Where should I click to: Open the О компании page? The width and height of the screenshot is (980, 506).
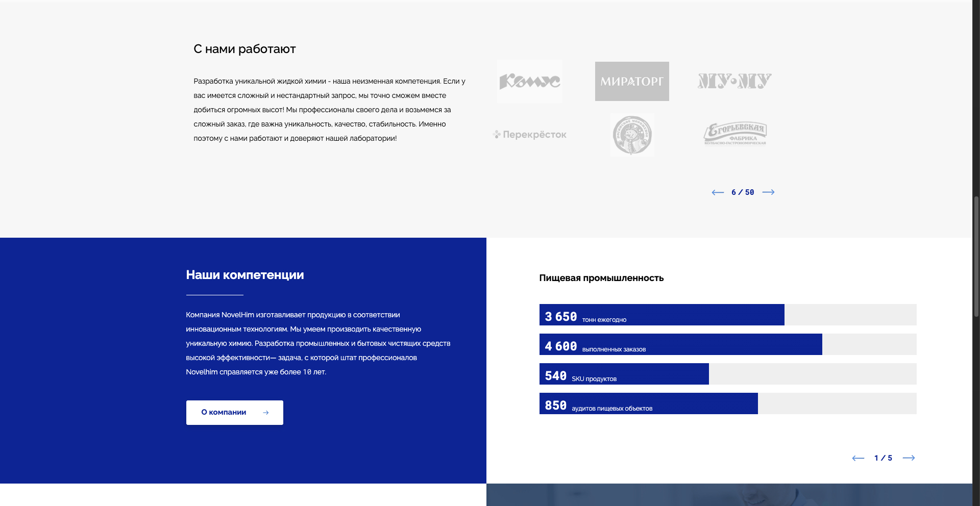click(x=235, y=413)
